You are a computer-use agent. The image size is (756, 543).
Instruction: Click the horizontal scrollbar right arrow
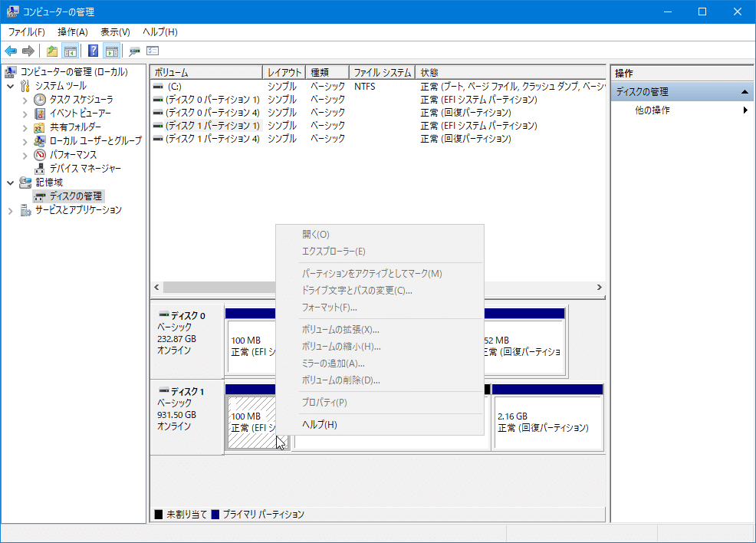[600, 287]
